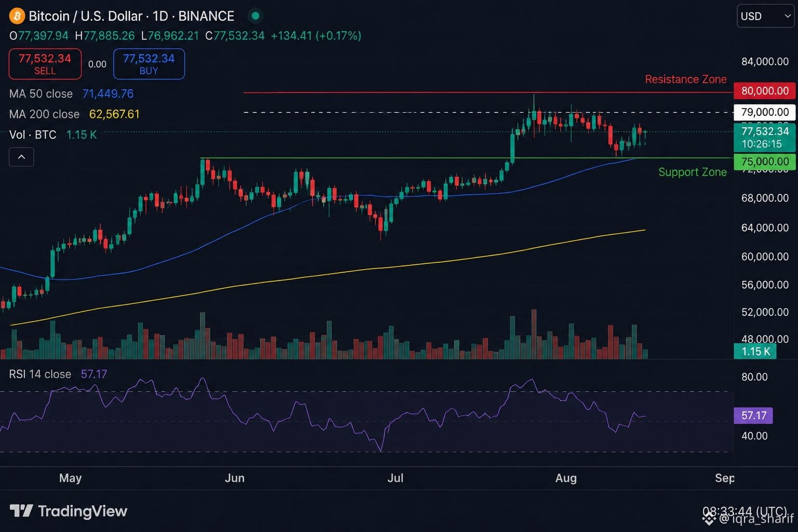Click the orange Bitcoin logo icon
This screenshot has width=798, height=532.
coord(17,16)
